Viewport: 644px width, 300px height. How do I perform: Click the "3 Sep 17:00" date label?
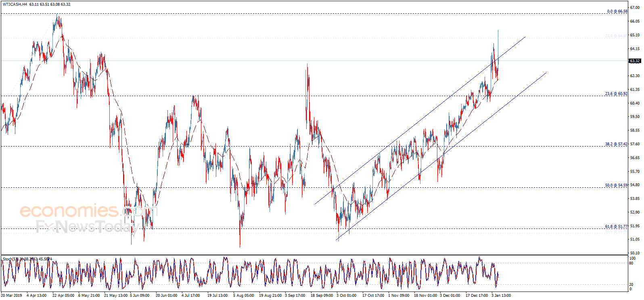click(x=295, y=296)
